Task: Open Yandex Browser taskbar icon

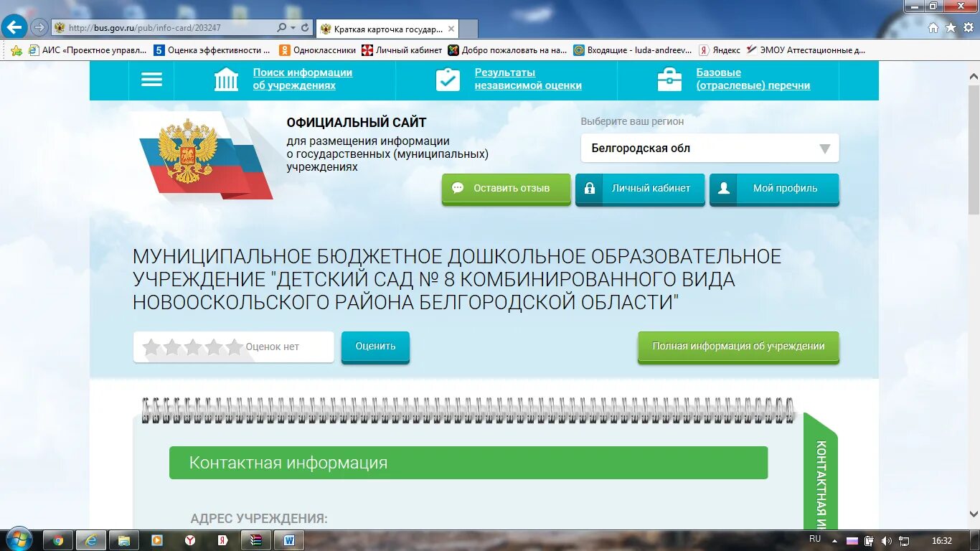Action: (x=189, y=540)
